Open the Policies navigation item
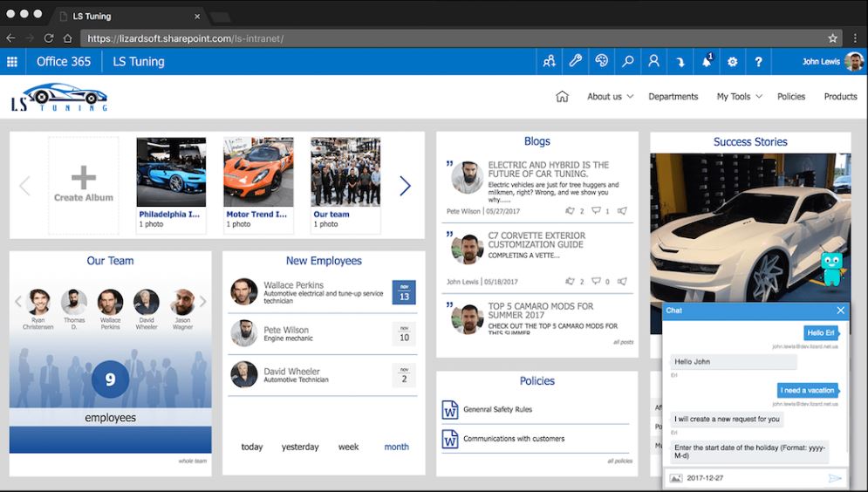This screenshot has width=868, height=492. pyautogui.click(x=791, y=96)
